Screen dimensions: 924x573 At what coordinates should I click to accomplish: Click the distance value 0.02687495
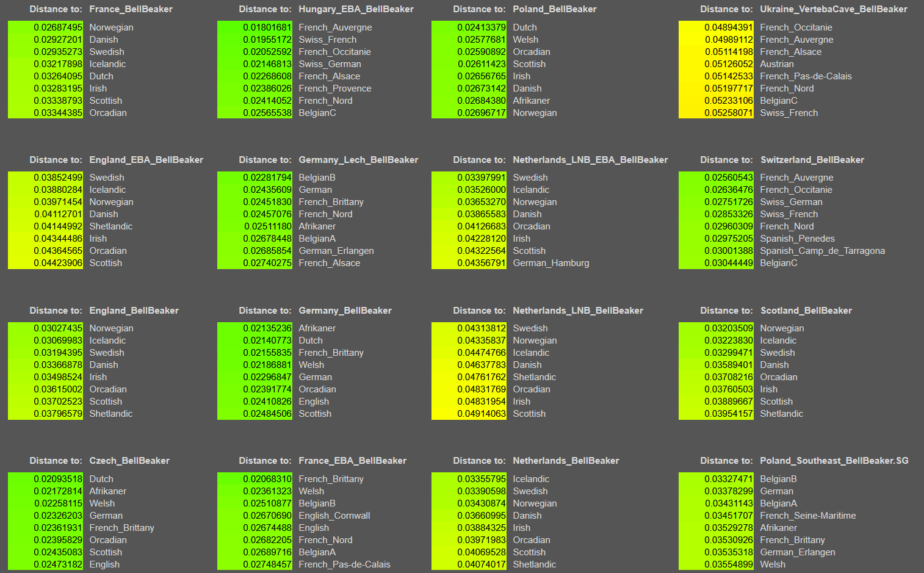coord(58,27)
